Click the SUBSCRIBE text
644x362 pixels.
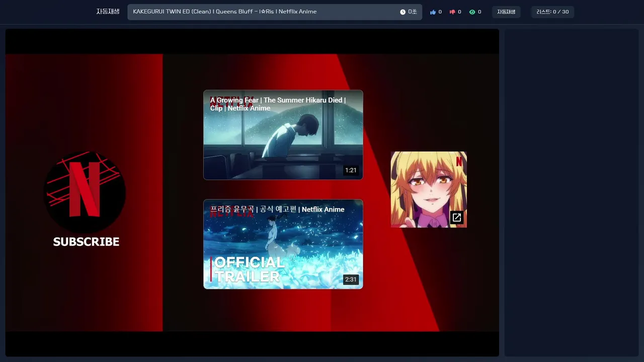click(x=86, y=242)
